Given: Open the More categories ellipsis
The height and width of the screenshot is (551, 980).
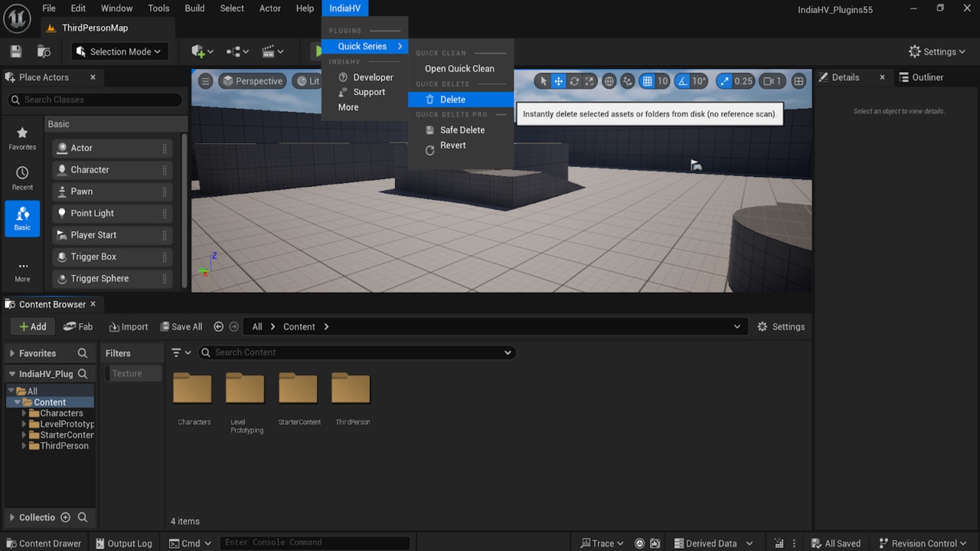Looking at the screenshot, I should [22, 272].
